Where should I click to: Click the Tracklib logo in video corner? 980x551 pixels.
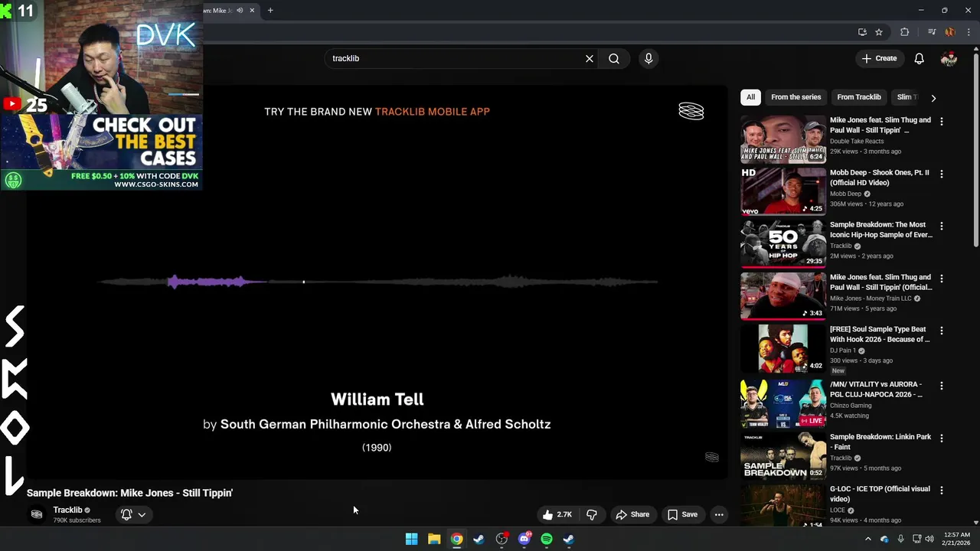[691, 112]
